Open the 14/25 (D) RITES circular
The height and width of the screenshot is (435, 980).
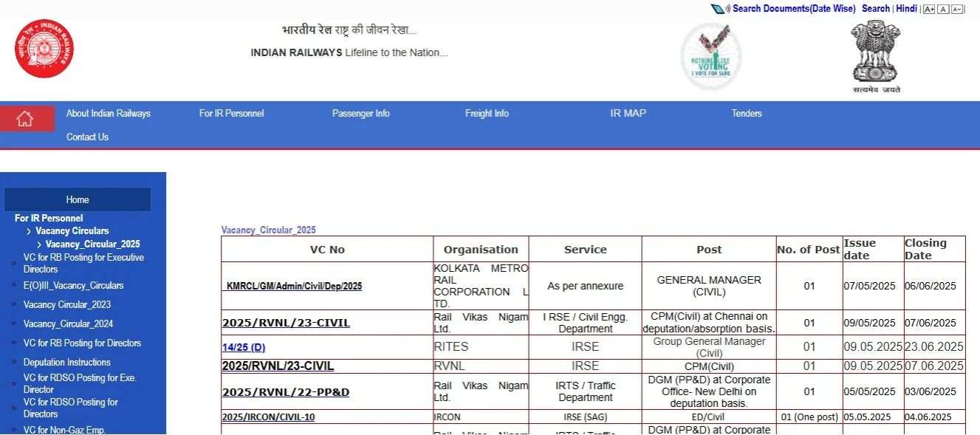(x=244, y=347)
